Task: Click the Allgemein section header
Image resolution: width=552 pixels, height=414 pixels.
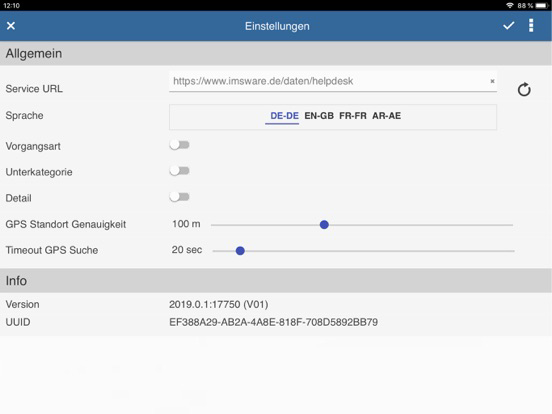Action: point(276,54)
